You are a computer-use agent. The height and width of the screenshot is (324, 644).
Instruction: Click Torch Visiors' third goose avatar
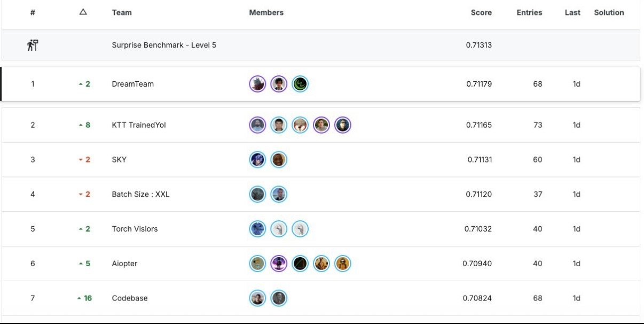[300, 229]
